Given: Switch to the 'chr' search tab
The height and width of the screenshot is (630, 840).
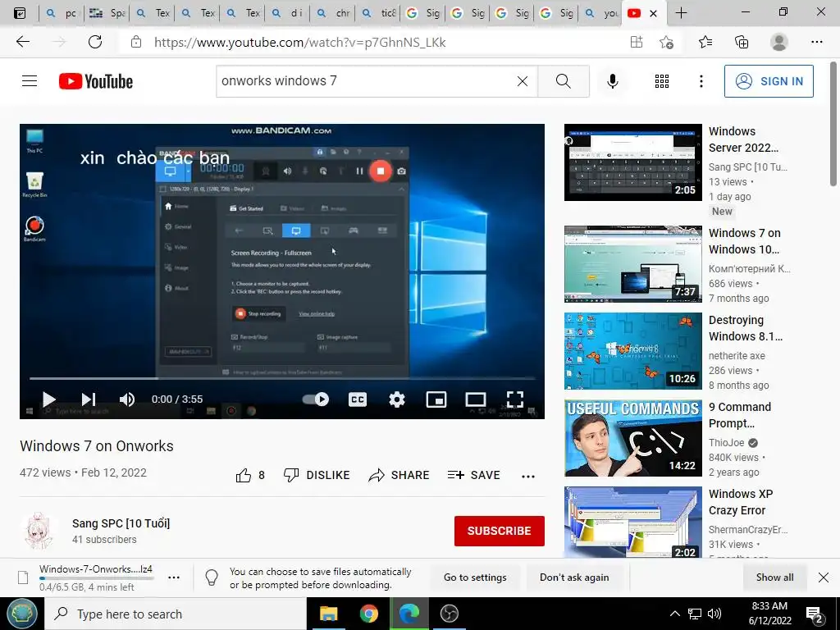Looking at the screenshot, I should (332, 13).
